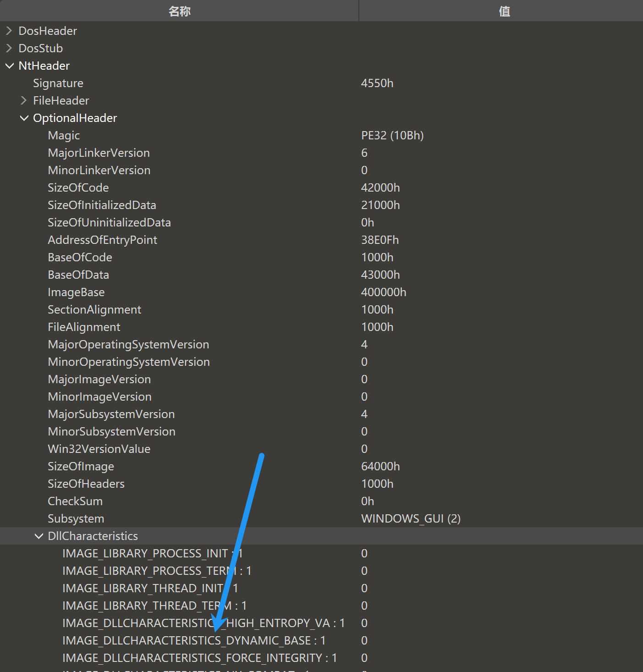Collapse the NtHeader tree node
The height and width of the screenshot is (672, 643).
pyautogui.click(x=9, y=66)
